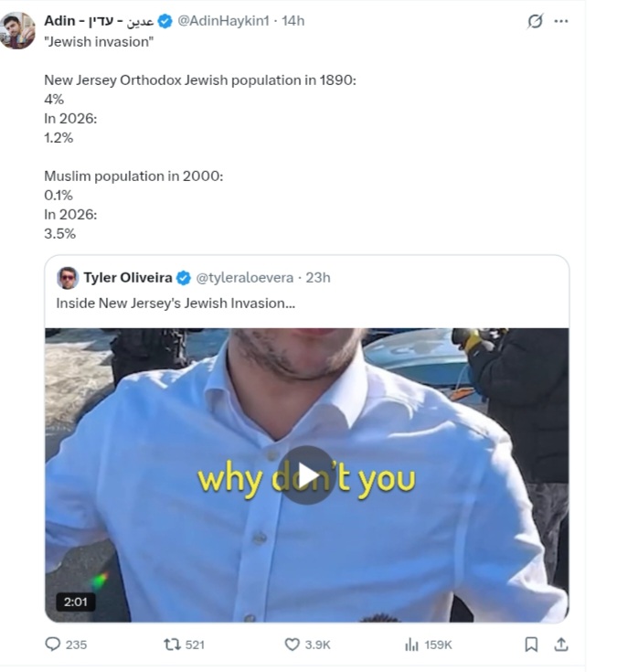The image size is (617, 672).
Task: Bookmark this post
Action: [531, 645]
